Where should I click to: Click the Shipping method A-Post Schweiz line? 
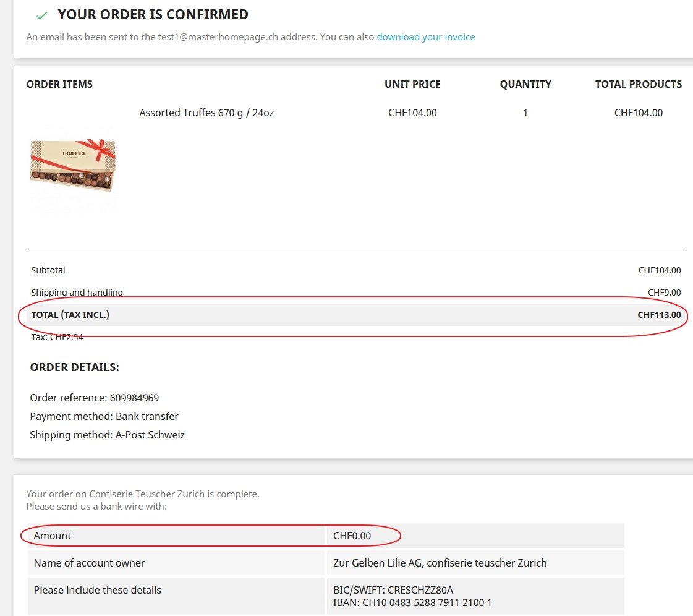click(108, 435)
